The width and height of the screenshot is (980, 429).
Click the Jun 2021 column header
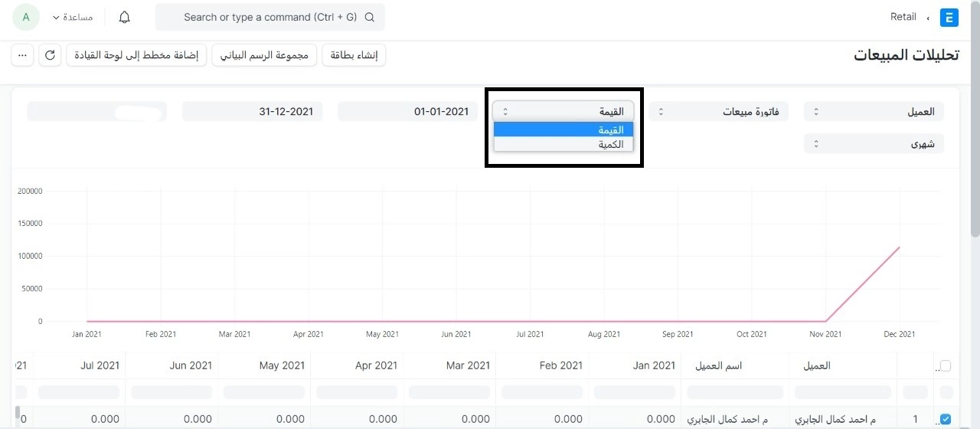[171, 365]
